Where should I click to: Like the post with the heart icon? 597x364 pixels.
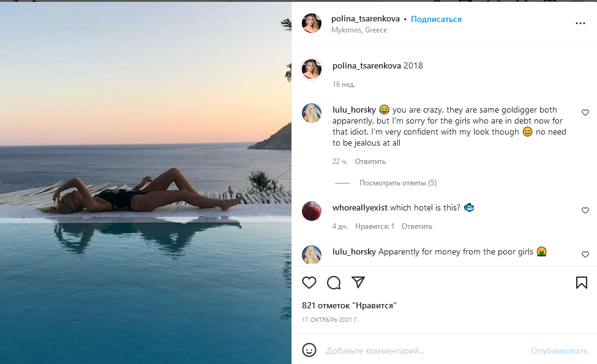coord(309,283)
